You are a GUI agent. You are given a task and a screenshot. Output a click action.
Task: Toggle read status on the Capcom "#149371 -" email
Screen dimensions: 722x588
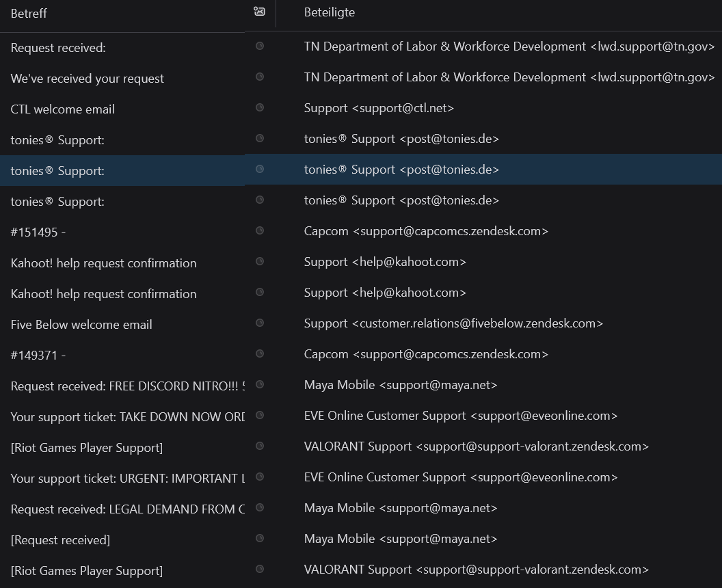260,353
